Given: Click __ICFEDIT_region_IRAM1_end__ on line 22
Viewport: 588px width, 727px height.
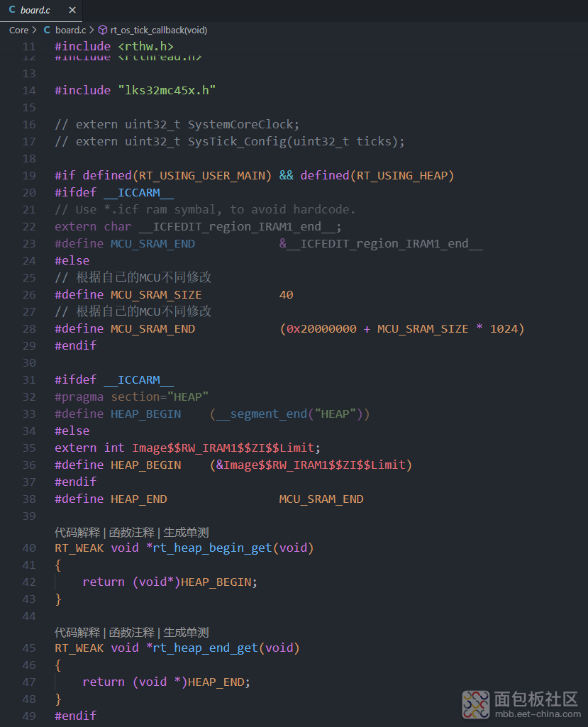Looking at the screenshot, I should pos(237,227).
